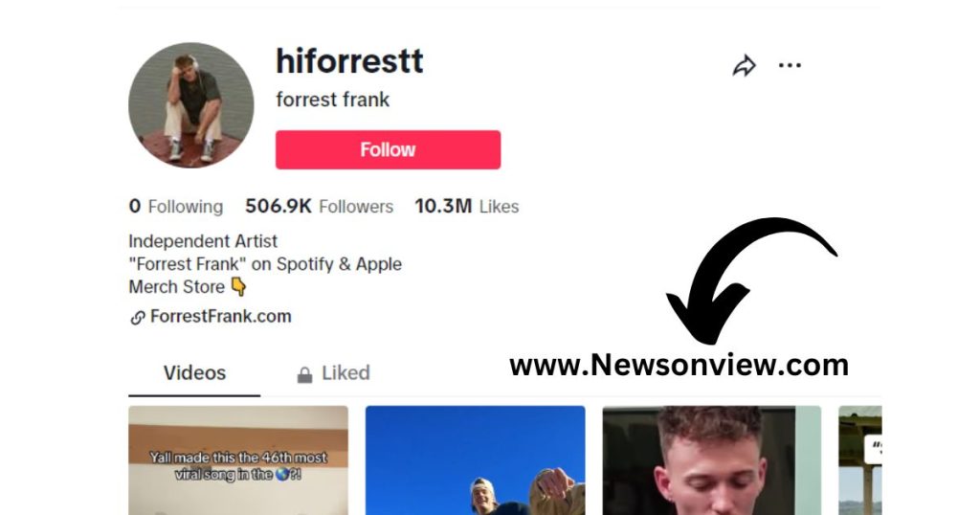Open the partially visible fourth video thumbnail
This screenshot has height=515, width=980.
point(860,460)
